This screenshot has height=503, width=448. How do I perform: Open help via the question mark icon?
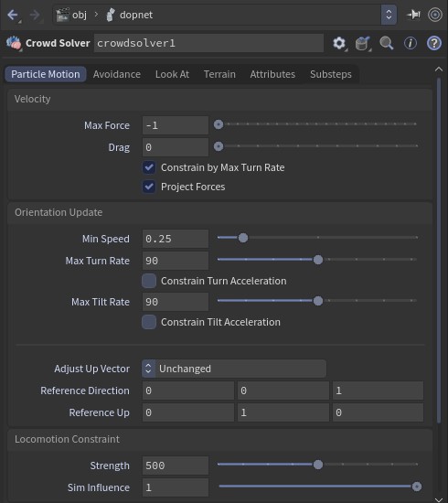[x=434, y=43]
